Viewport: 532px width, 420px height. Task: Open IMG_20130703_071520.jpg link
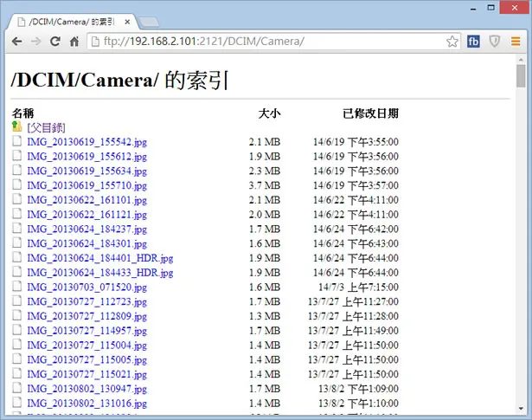pos(87,288)
